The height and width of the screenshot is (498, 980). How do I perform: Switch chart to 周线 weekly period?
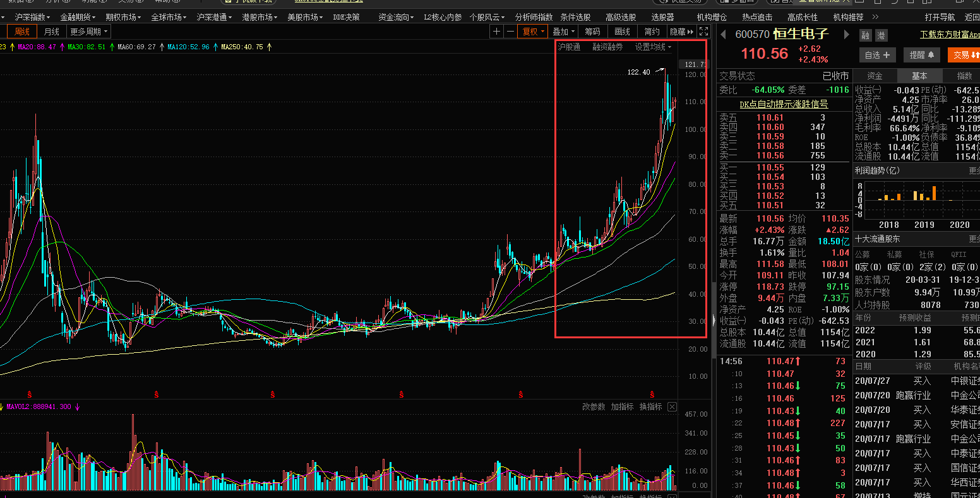22,32
